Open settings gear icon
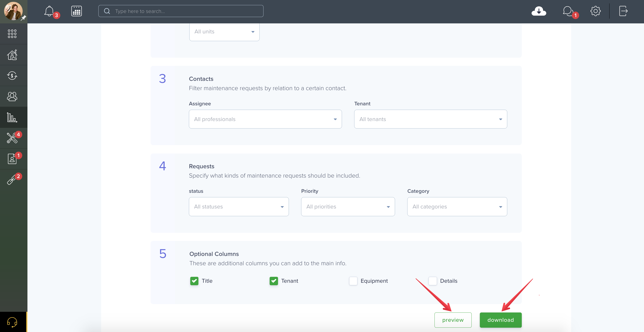The width and height of the screenshot is (644, 332). point(595,11)
